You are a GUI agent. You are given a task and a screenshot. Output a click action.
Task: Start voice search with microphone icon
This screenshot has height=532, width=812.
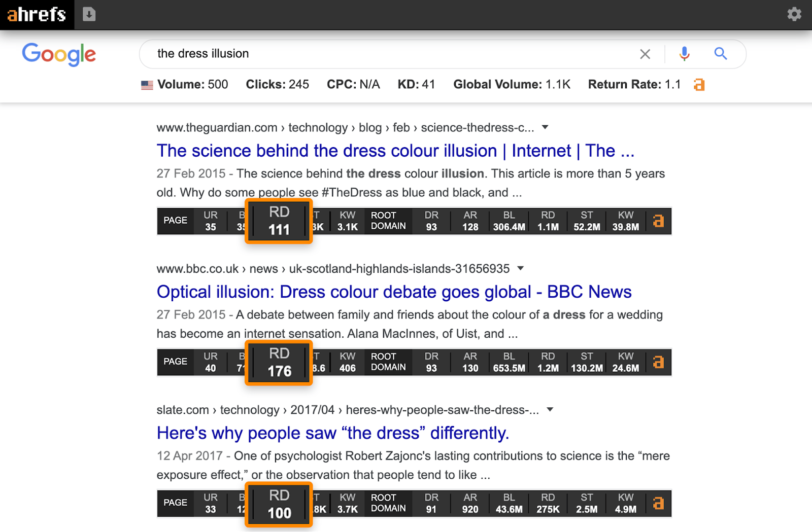tap(684, 54)
